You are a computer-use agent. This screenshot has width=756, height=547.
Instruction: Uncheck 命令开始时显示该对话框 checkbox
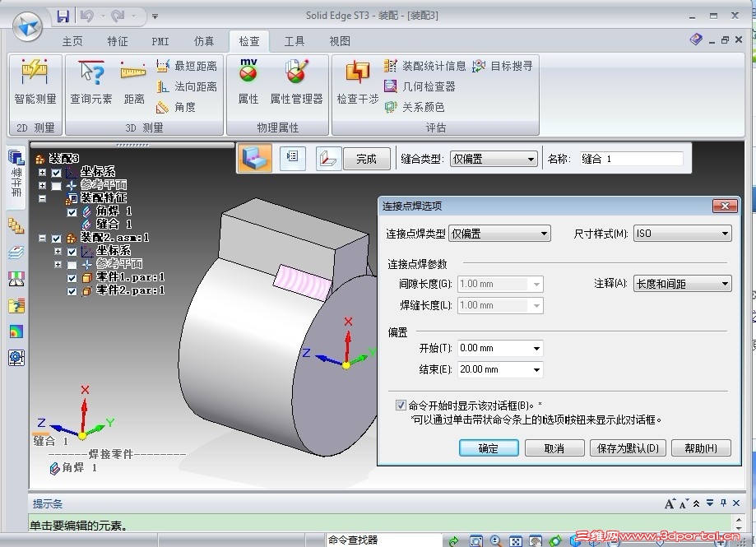click(401, 405)
